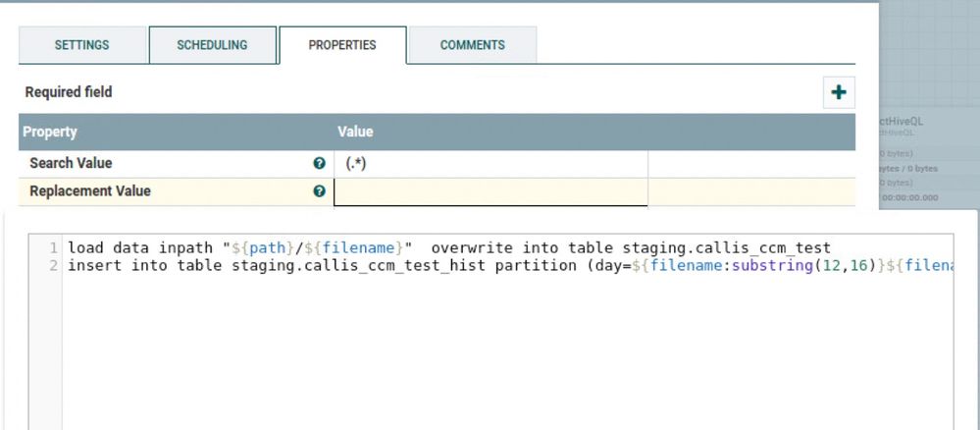This screenshot has width=980, height=430.
Task: Select the PROPERTIES tab
Action: [342, 45]
